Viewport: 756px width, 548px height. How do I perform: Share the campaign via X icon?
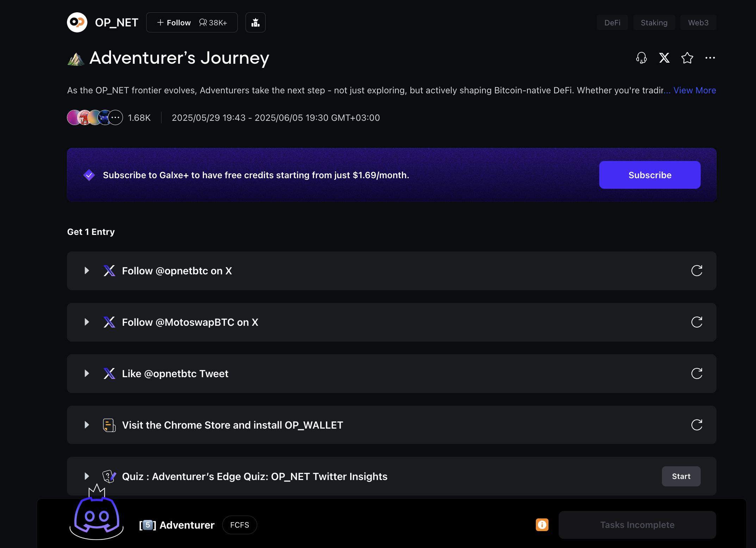[664, 58]
